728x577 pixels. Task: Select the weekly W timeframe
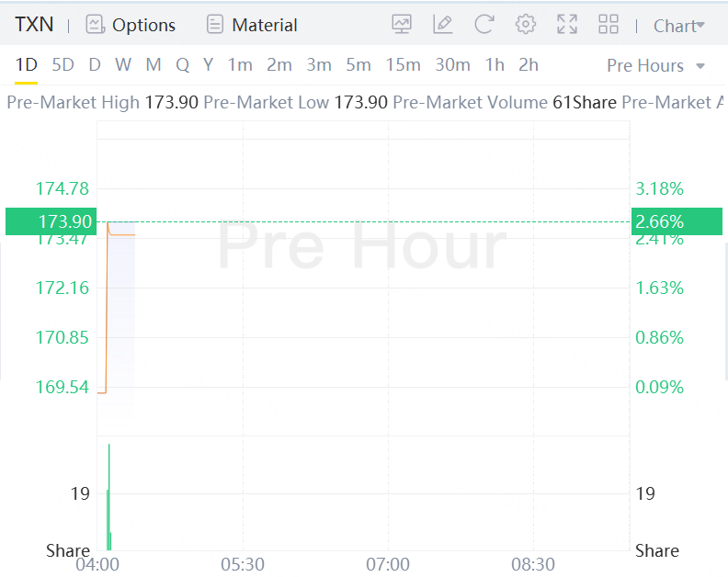123,64
